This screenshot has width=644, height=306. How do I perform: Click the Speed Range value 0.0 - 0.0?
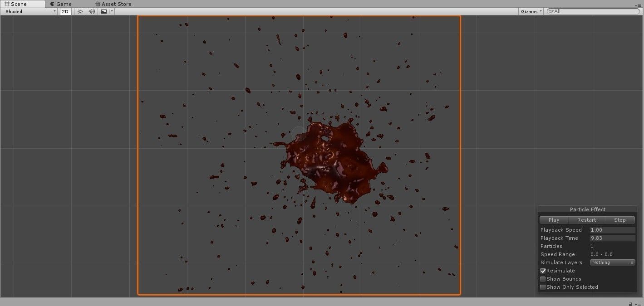click(601, 254)
